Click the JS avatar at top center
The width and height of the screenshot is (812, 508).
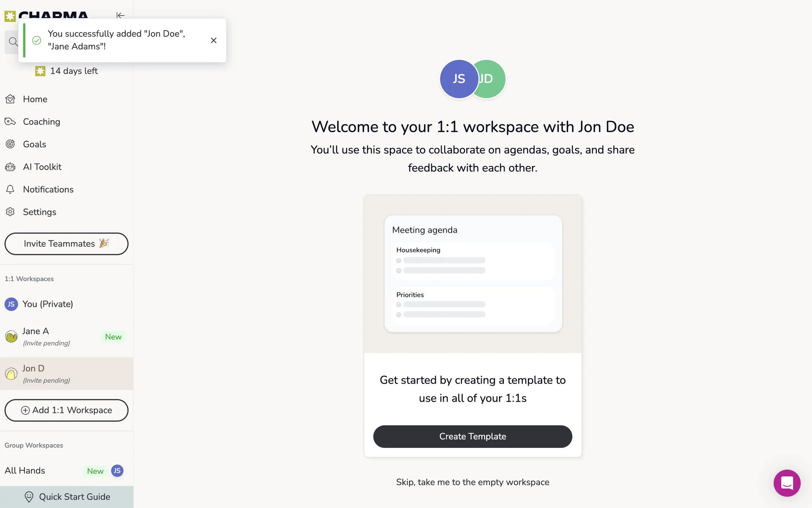(459, 79)
